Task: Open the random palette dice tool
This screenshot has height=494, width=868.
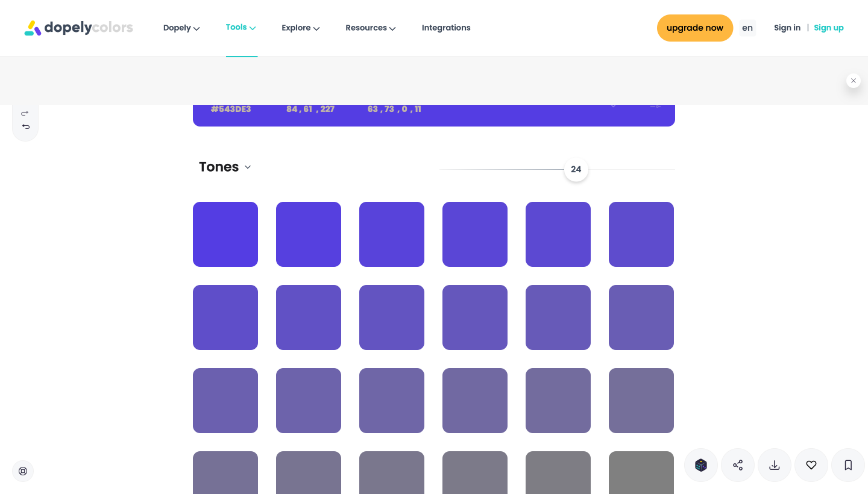Action: [x=701, y=465]
